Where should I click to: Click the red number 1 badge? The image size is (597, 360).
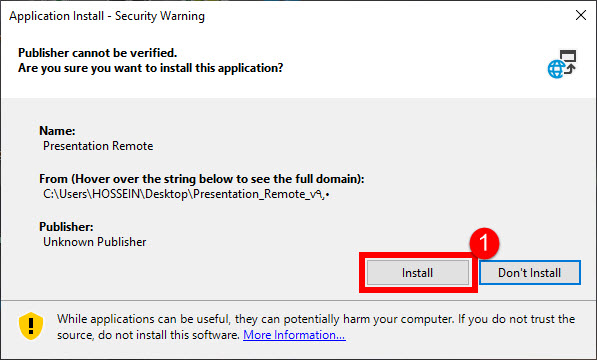point(484,243)
